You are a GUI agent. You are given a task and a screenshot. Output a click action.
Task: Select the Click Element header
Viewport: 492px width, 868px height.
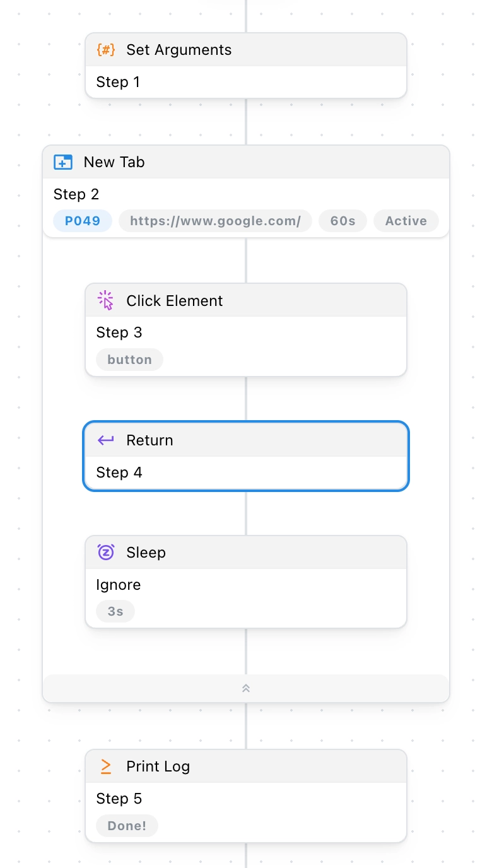246,300
